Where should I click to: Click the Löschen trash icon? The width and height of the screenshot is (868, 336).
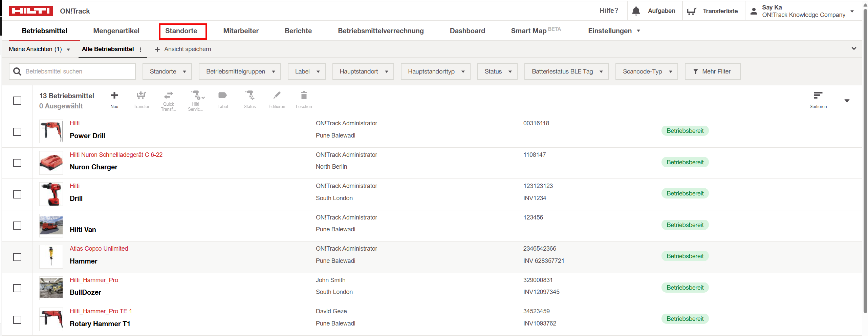304,95
